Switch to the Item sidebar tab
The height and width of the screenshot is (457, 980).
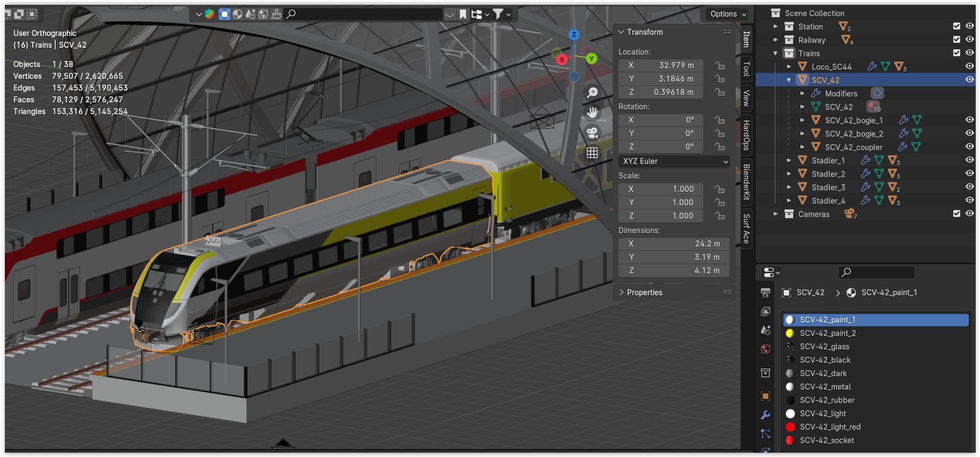pyautogui.click(x=747, y=39)
